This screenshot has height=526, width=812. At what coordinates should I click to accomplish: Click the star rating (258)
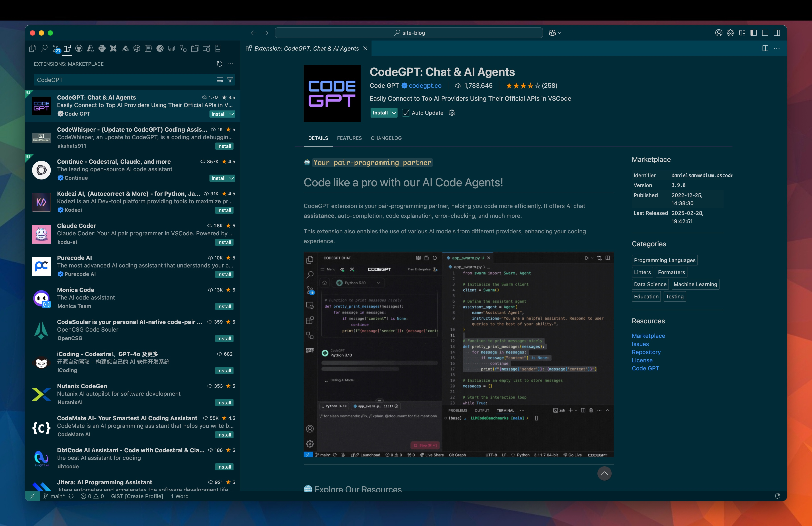click(531, 86)
